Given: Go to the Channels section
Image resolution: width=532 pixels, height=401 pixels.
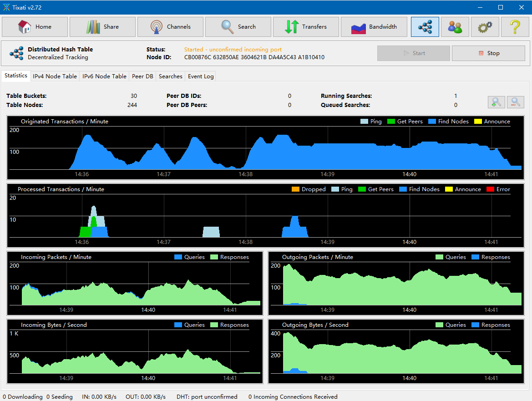Looking at the screenshot, I should click(170, 27).
